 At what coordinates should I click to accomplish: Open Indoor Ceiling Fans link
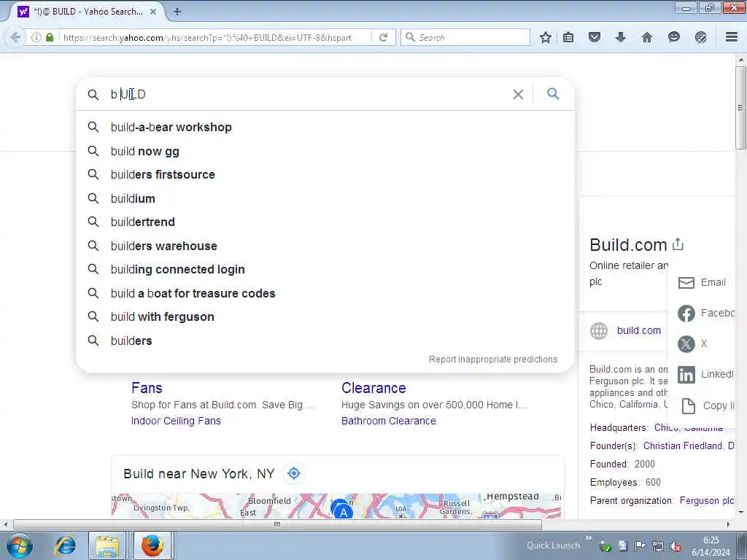pyautogui.click(x=176, y=421)
